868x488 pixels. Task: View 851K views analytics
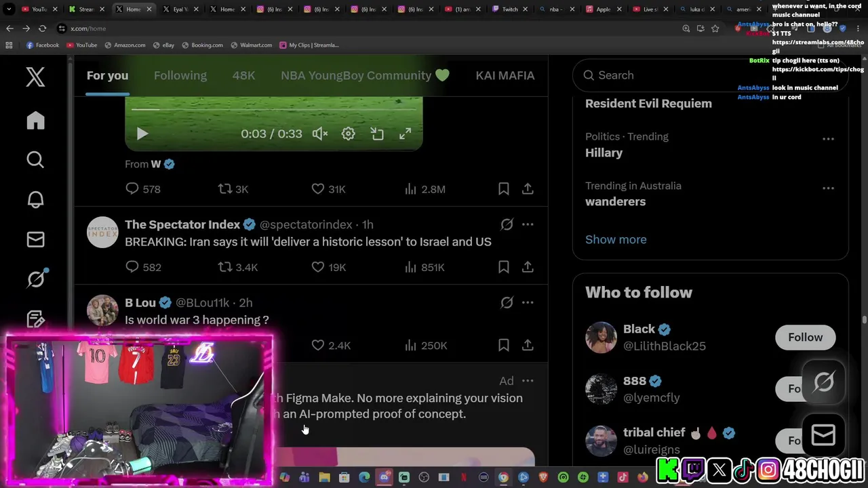[x=425, y=267]
